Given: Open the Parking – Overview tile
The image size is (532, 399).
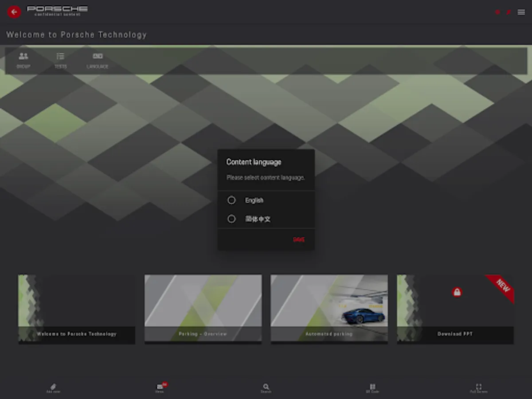Looking at the screenshot, I should [x=203, y=309].
